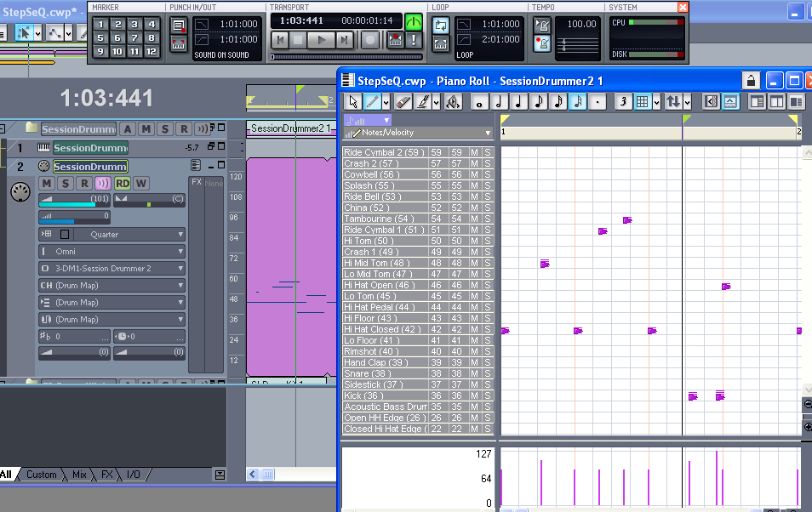The width and height of the screenshot is (812, 512).
Task: Toggle Read automation (RD) on track 2
Action: 123,184
